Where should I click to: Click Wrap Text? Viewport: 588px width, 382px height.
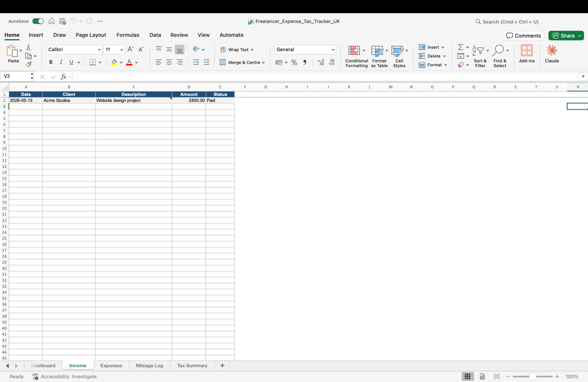click(x=237, y=50)
